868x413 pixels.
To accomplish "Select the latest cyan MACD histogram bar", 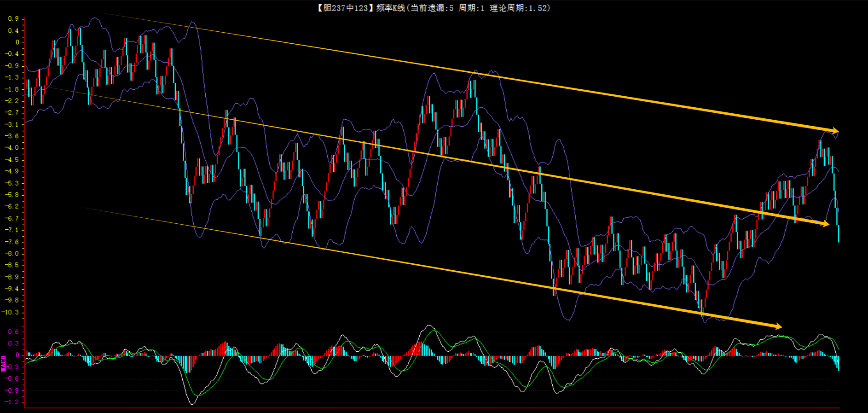I will [839, 363].
